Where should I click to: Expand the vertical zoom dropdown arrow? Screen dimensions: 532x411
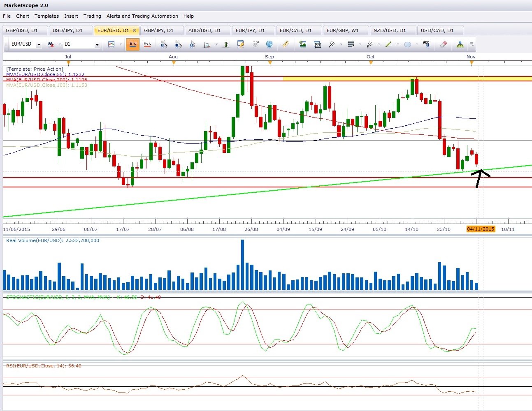216,44
